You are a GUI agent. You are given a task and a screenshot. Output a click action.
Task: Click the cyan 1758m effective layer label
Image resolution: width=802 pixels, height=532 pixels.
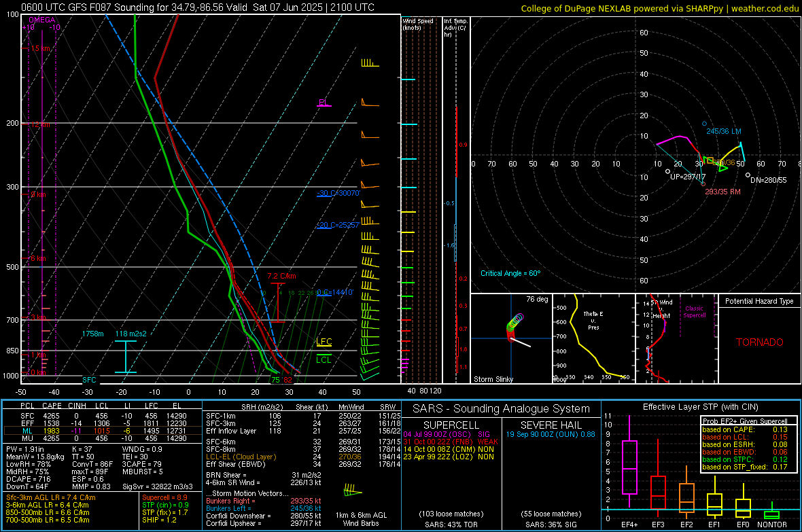click(x=92, y=334)
